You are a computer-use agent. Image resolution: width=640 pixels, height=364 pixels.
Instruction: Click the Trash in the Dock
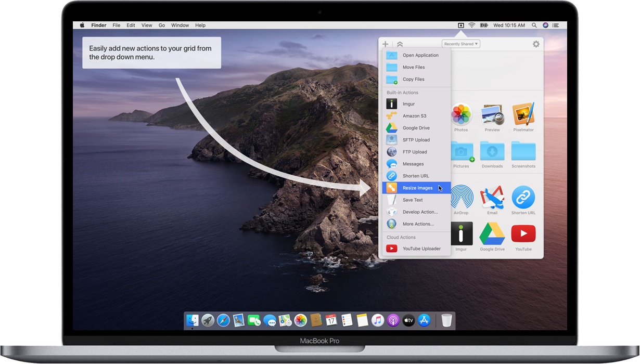[x=446, y=320]
